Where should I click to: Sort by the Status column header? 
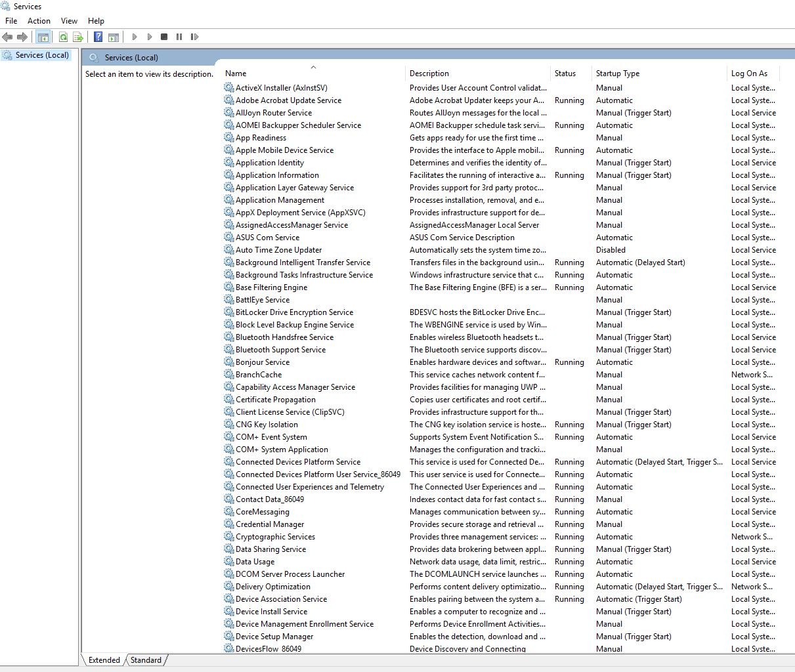[x=570, y=73]
